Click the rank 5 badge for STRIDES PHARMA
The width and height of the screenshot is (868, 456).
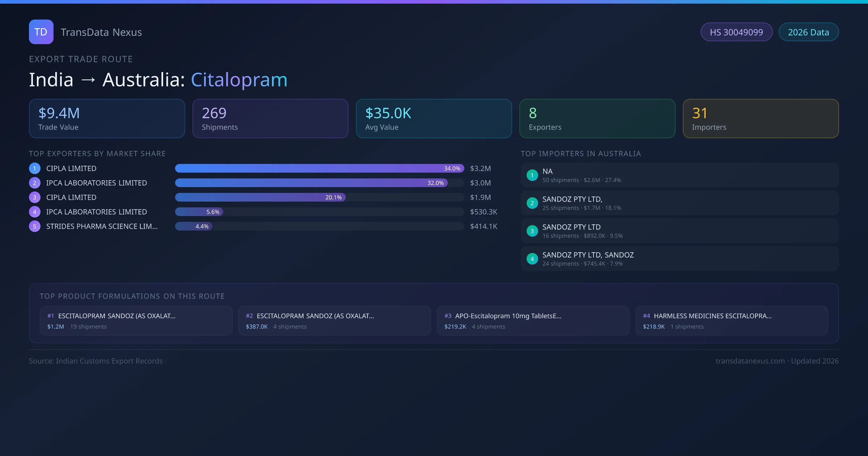pos(35,226)
